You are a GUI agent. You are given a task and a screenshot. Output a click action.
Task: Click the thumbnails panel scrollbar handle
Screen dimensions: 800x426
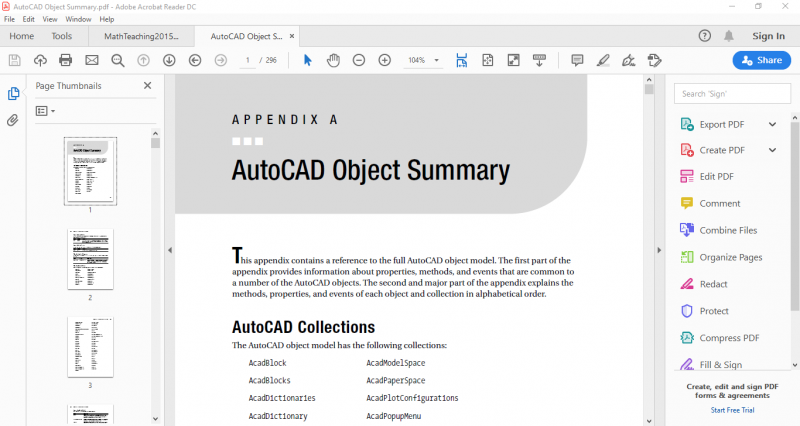(156, 143)
